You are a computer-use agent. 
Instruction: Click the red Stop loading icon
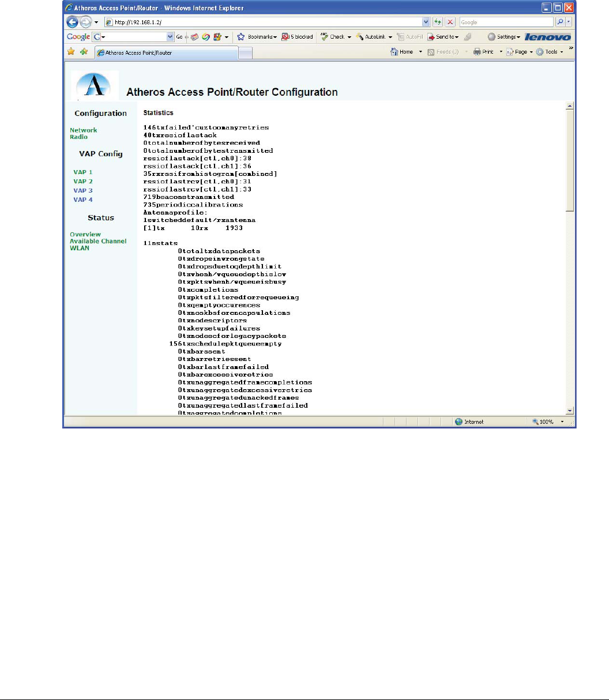(450, 22)
